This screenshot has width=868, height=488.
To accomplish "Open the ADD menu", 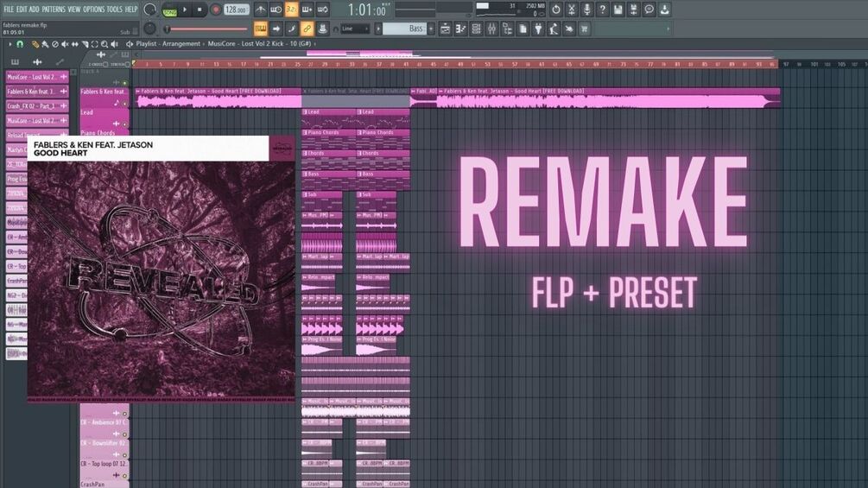I will tap(34, 10).
